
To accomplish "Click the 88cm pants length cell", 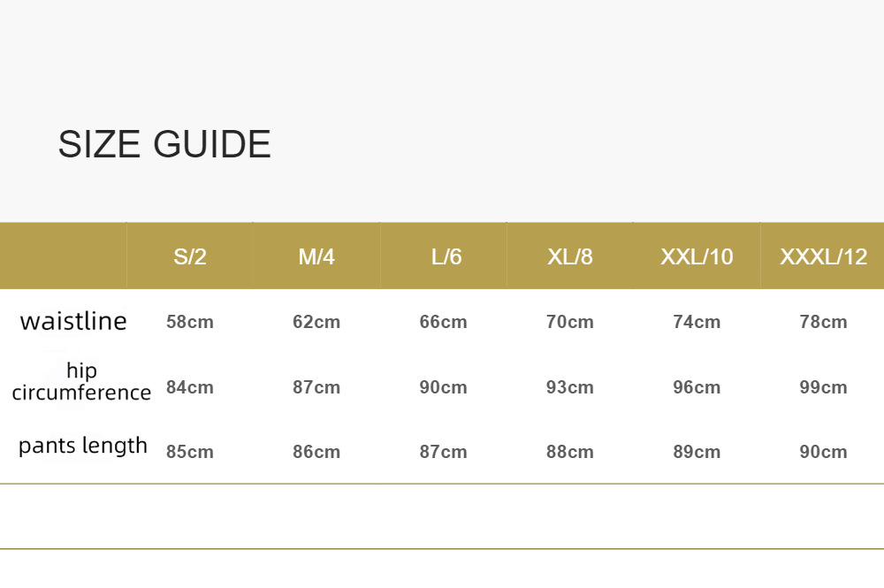I will [570, 452].
